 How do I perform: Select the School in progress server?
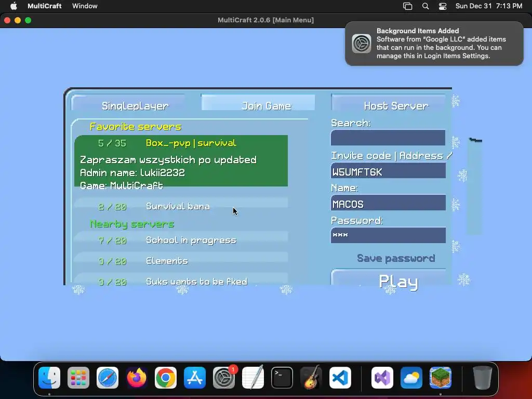pos(181,240)
